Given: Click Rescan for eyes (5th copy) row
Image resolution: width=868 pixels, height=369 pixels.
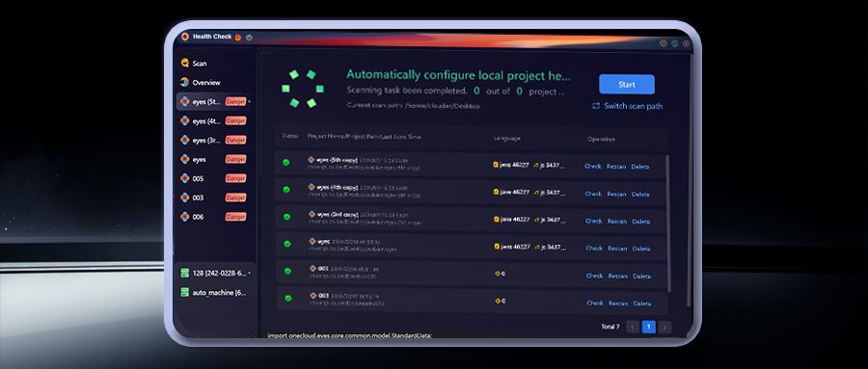Looking at the screenshot, I should tap(616, 167).
